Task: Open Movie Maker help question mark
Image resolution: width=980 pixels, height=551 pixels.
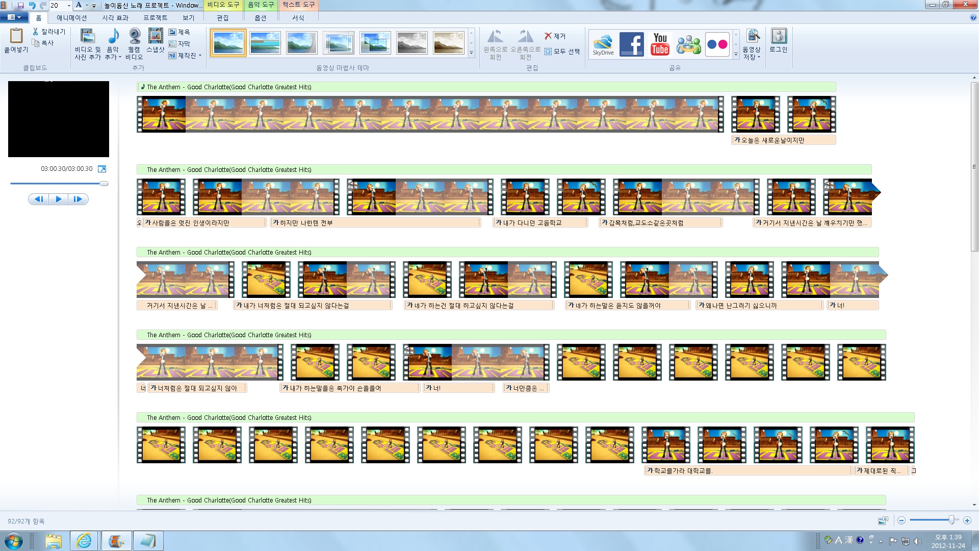Action: tap(973, 17)
